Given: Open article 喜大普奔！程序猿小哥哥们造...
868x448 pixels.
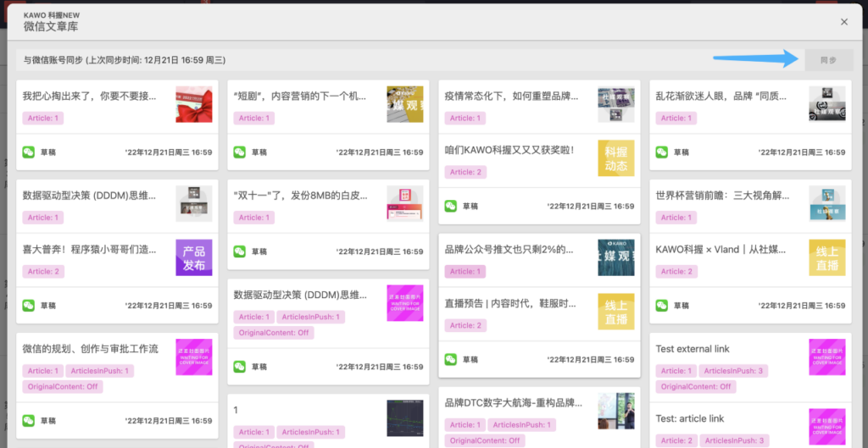Looking at the screenshot, I should tap(89, 250).
